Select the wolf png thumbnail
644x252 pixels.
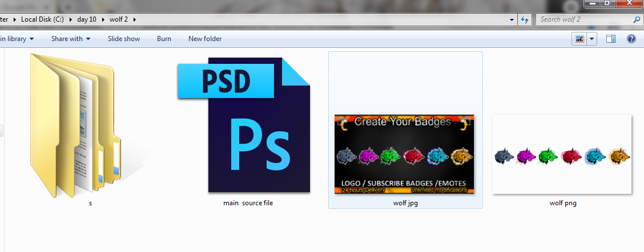pos(561,154)
